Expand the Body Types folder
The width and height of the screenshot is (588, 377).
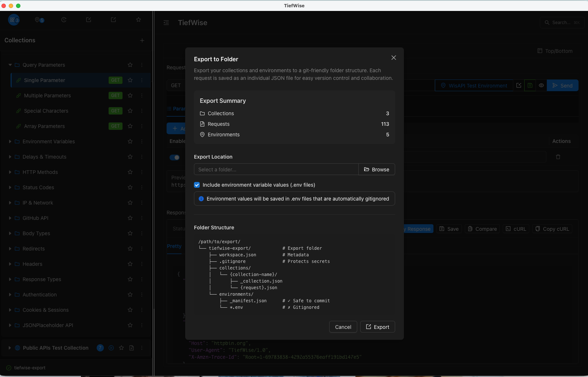[10, 233]
